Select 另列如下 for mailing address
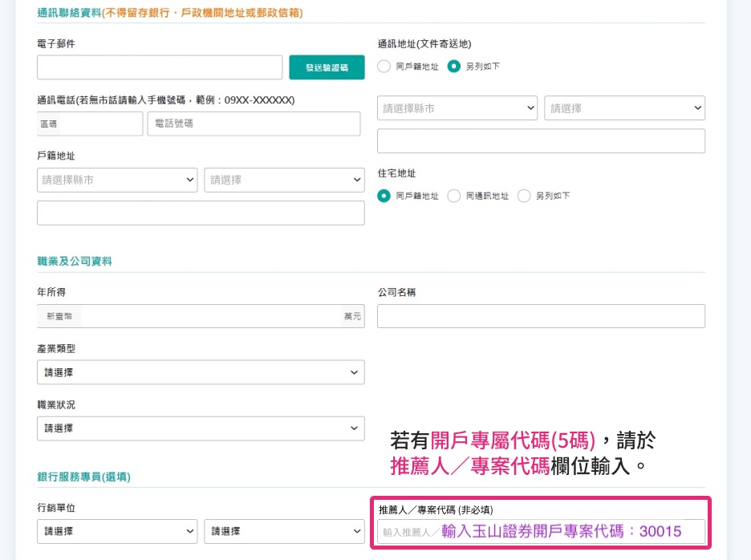The height and width of the screenshot is (560, 751). [454, 67]
